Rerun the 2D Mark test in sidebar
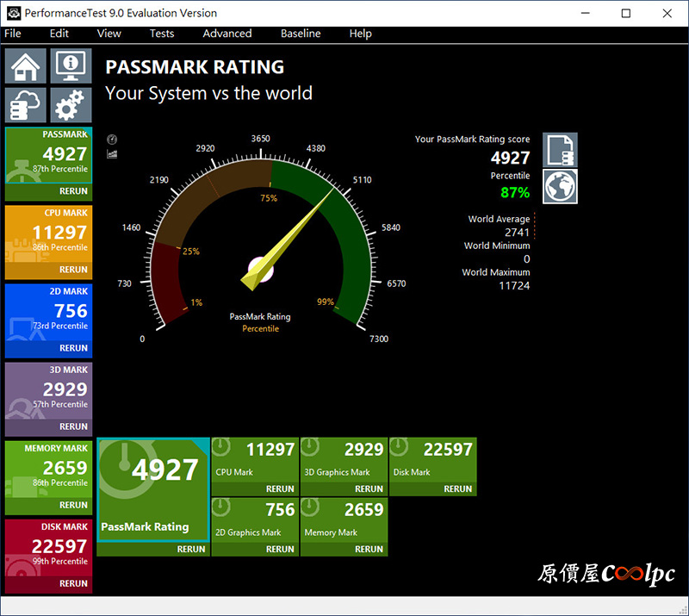The height and width of the screenshot is (616, 689). (73, 348)
